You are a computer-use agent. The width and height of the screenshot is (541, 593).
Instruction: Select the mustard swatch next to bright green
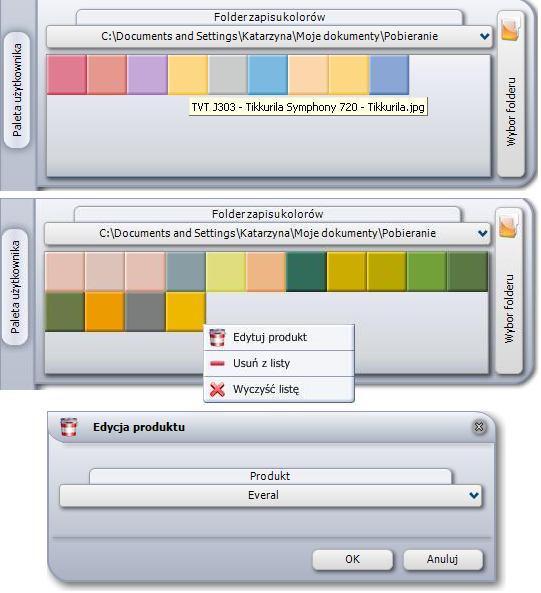pyautogui.click(x=387, y=272)
